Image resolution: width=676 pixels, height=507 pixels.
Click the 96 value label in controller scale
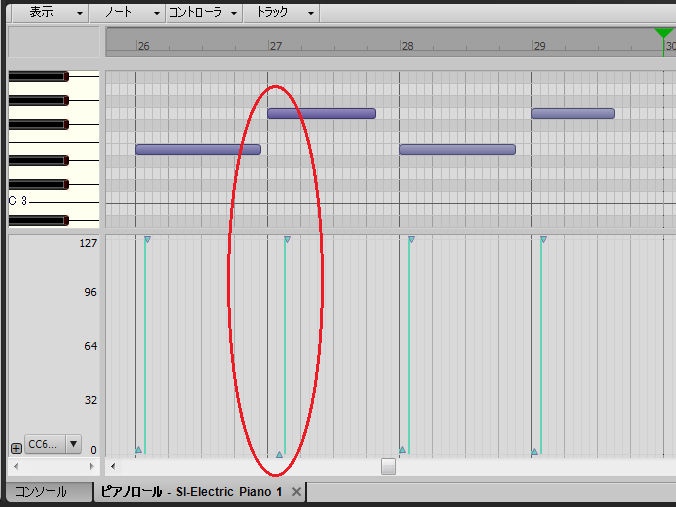point(91,292)
